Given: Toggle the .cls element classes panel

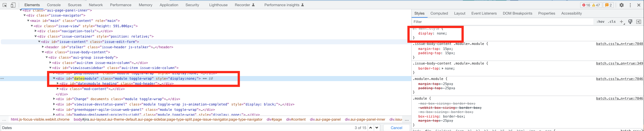Looking at the screenshot, I should click(x=612, y=22).
